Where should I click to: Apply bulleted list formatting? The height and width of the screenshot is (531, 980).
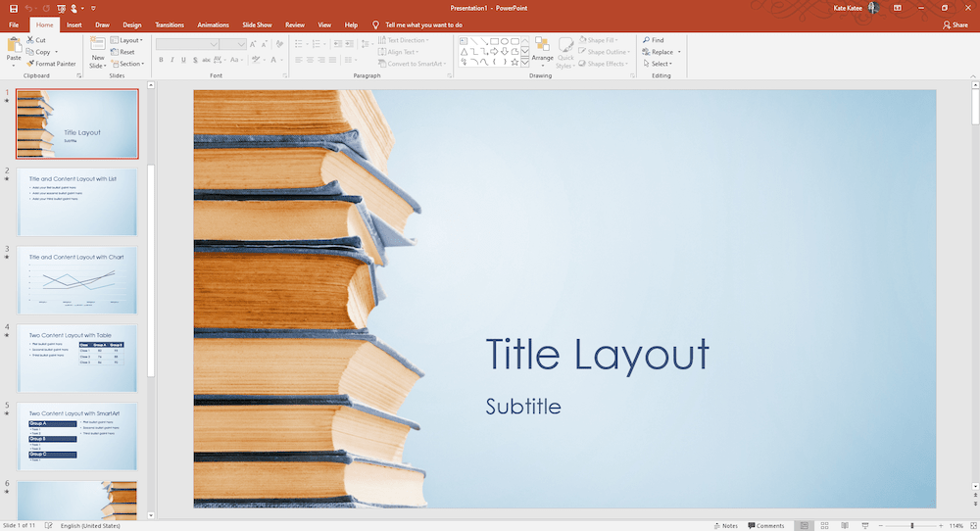[298, 44]
